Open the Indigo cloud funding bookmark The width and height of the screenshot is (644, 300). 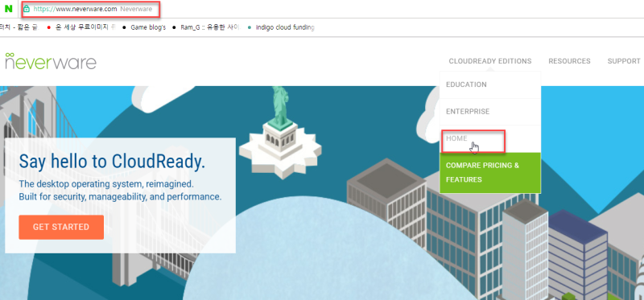tap(281, 27)
